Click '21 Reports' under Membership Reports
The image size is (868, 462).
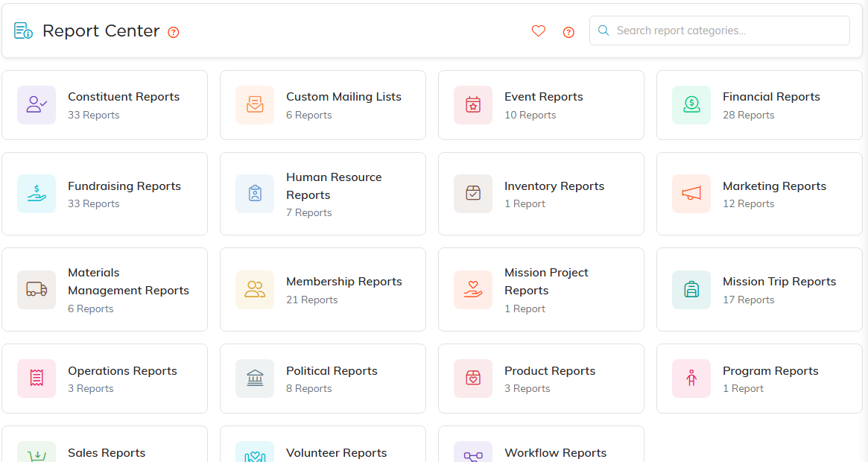point(311,300)
